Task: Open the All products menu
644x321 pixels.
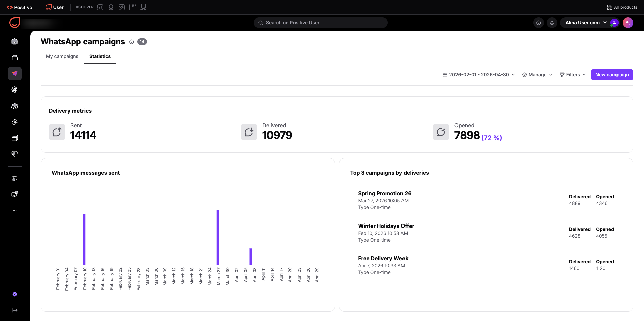Action: tap(622, 7)
